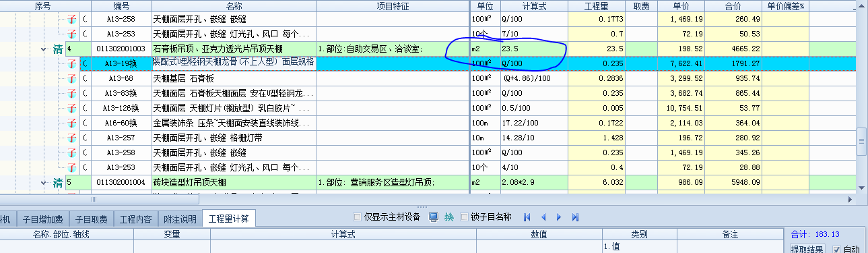Switch to 附注说明 tab

[x=180, y=219]
